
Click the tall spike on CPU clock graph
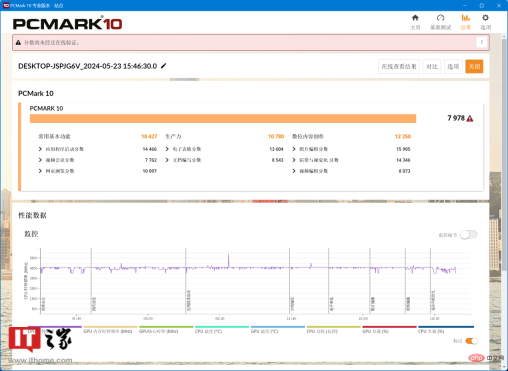point(229,261)
